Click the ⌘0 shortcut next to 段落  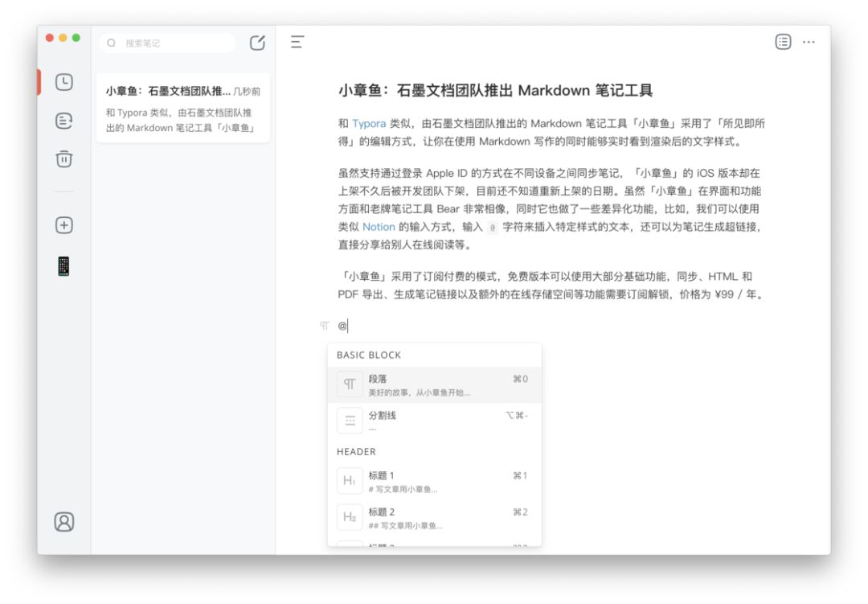pyautogui.click(x=520, y=379)
